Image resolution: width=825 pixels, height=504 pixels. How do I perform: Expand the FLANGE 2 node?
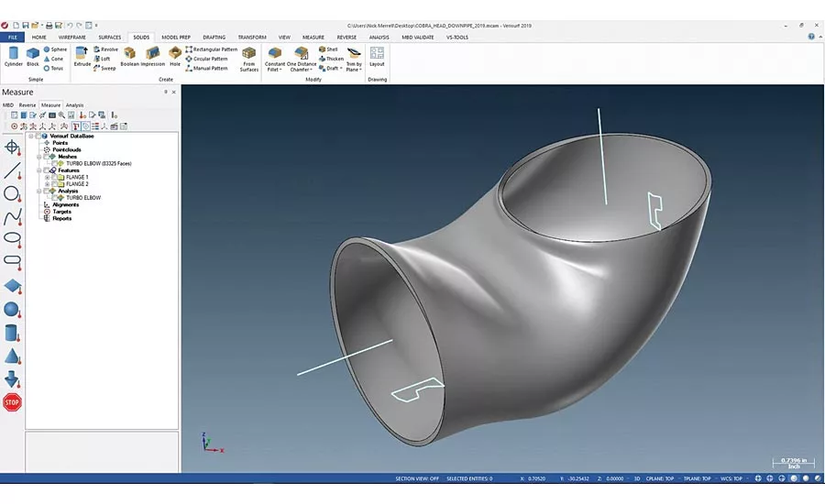[x=47, y=184]
